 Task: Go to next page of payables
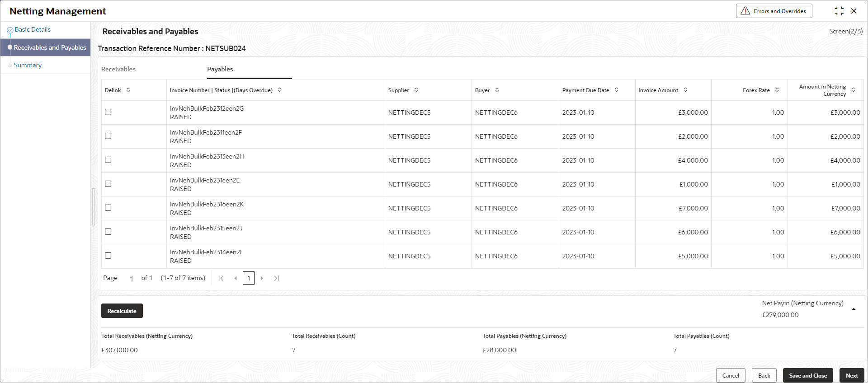click(x=262, y=278)
